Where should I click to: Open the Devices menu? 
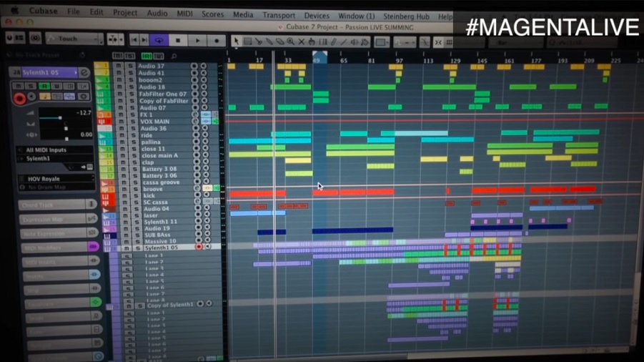[x=316, y=16]
